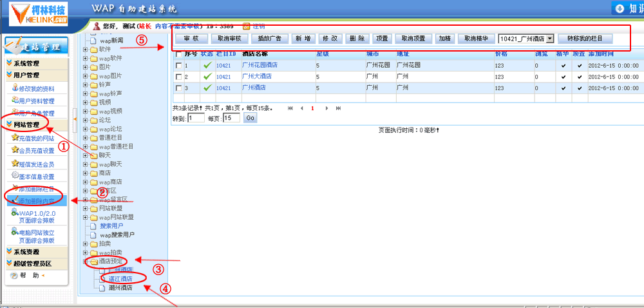Click the icon beside 电脑网站独立 页面综合排版
Viewport: 644px width, 308px height.
pos(15,231)
